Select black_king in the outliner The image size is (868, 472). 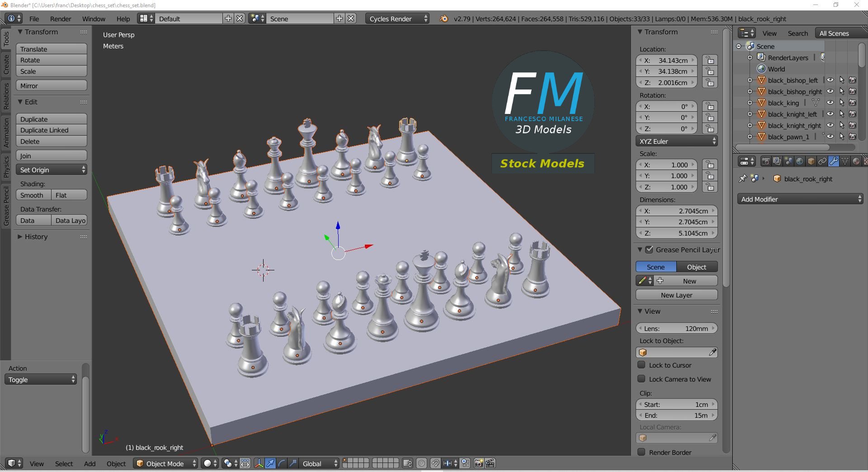pyautogui.click(x=783, y=103)
